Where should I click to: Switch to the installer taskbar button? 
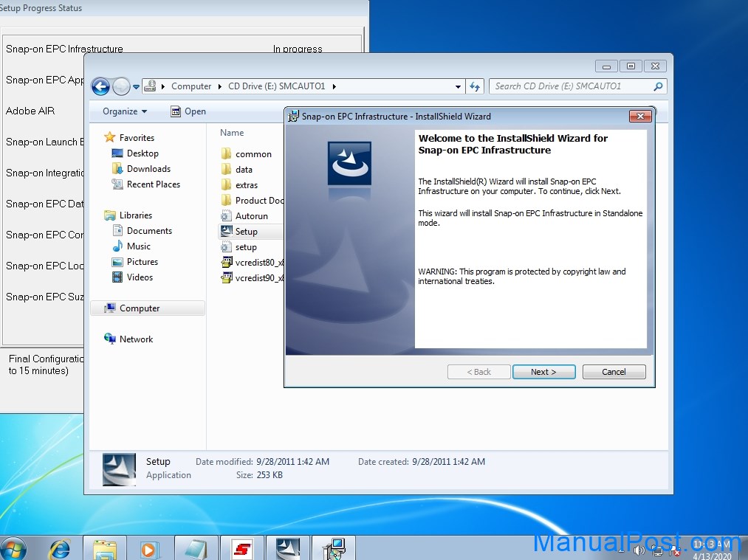pyautogui.click(x=334, y=549)
